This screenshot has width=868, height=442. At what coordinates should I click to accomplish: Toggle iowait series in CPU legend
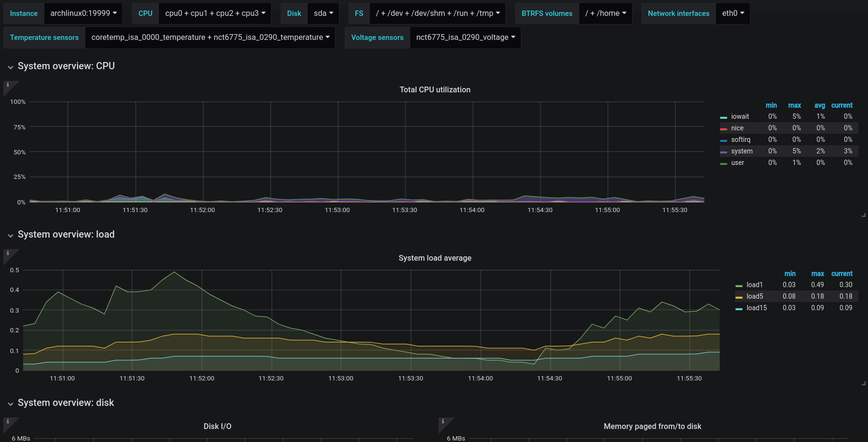click(740, 116)
